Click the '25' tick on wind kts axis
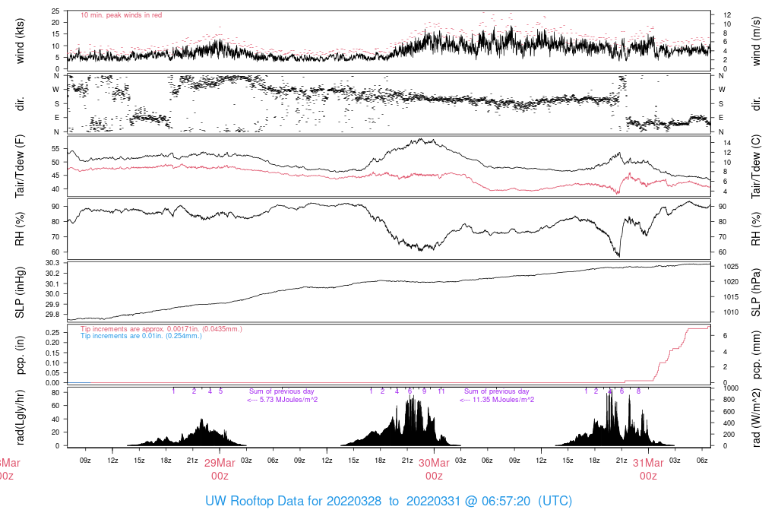Image resolution: width=778 pixels, height=532 pixels. (55, 11)
